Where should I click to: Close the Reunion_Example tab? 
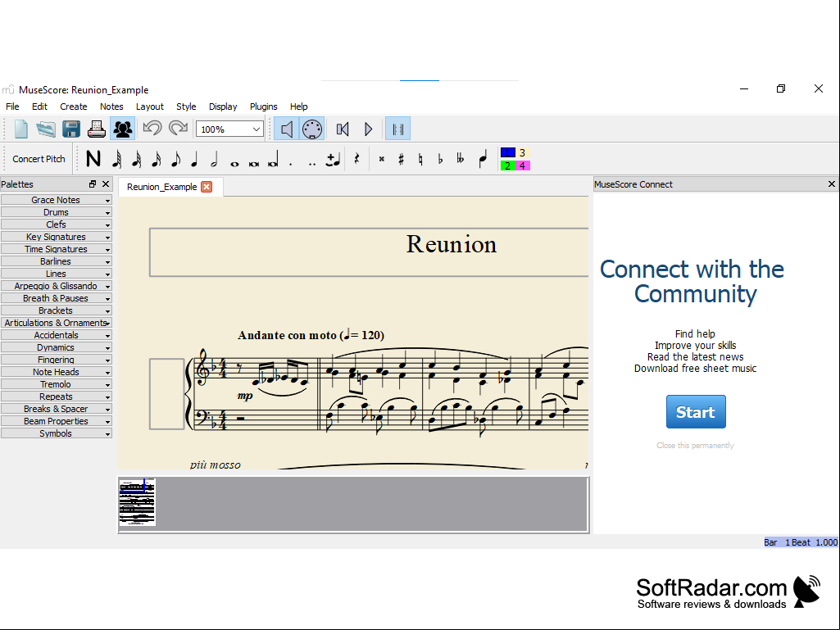pos(207,187)
